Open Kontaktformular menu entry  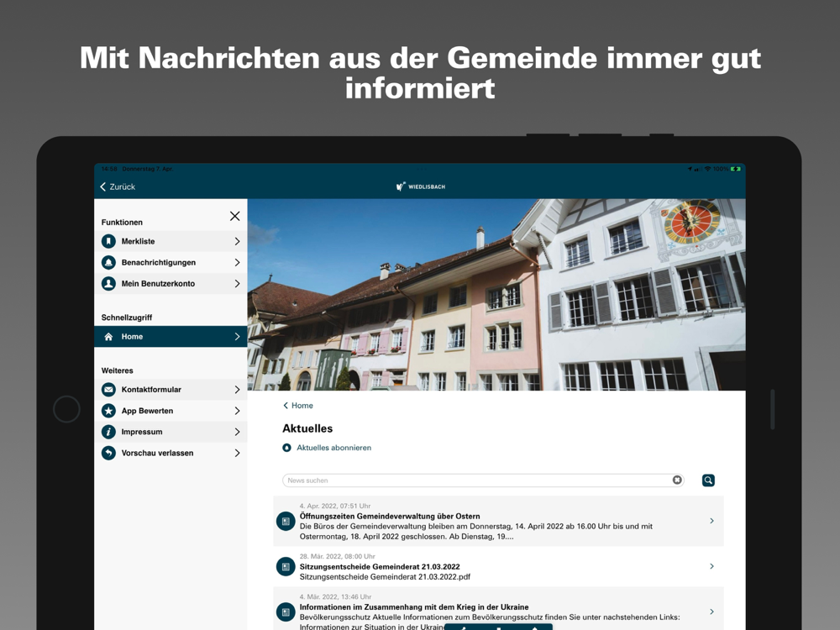tap(171, 390)
